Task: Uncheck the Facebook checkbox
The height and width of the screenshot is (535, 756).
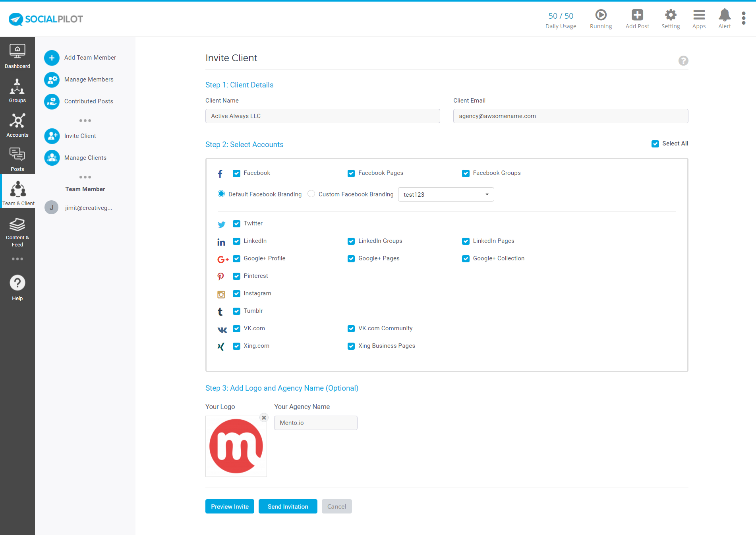Action: click(236, 173)
